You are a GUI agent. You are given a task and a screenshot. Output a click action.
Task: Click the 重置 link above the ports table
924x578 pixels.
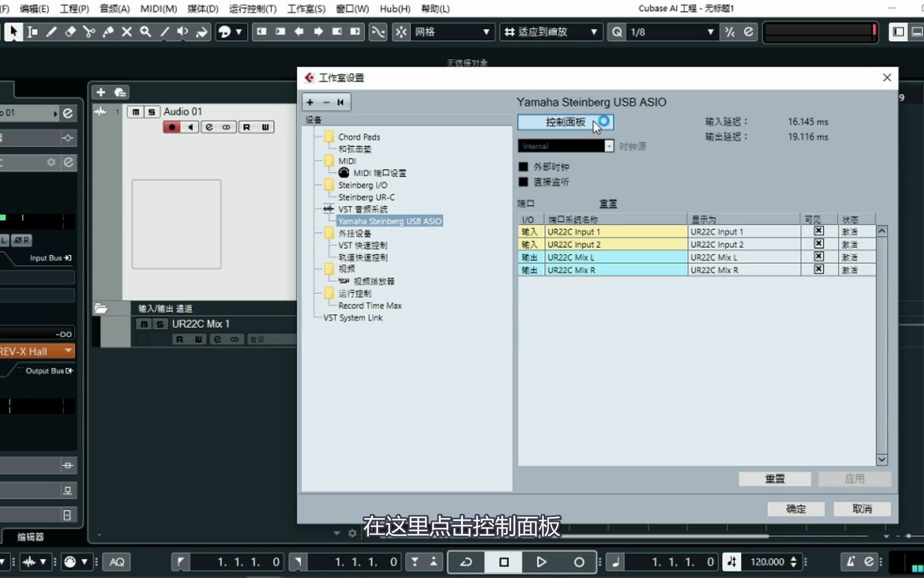608,204
